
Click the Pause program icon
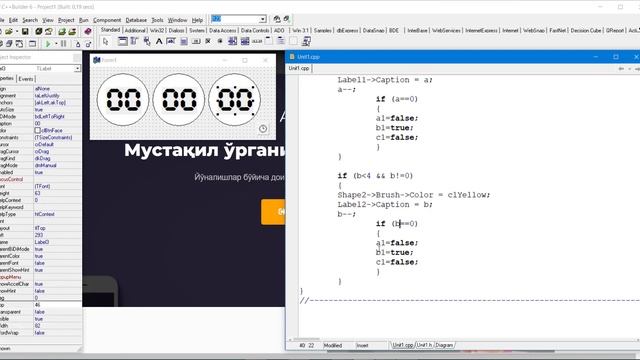(x=63, y=44)
